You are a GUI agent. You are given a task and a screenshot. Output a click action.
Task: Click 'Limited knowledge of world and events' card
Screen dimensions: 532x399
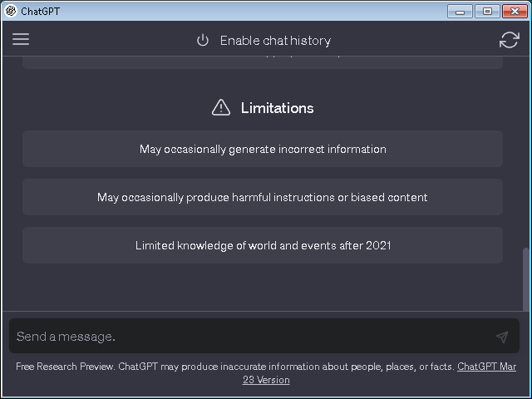pyautogui.click(x=263, y=245)
